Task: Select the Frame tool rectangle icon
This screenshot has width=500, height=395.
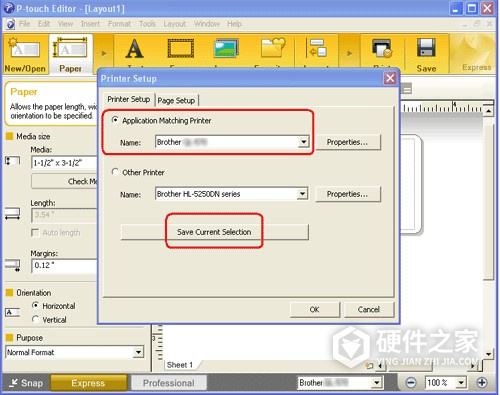Action: (181, 49)
